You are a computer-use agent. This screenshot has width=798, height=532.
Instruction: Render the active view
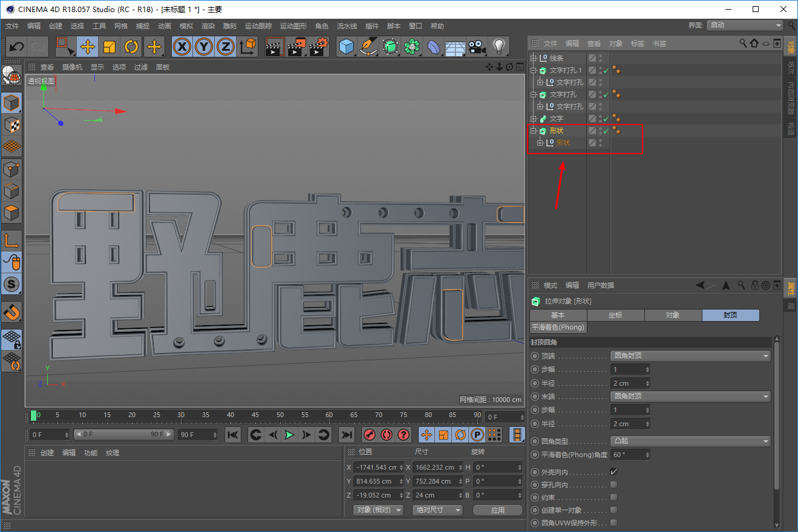(x=275, y=47)
